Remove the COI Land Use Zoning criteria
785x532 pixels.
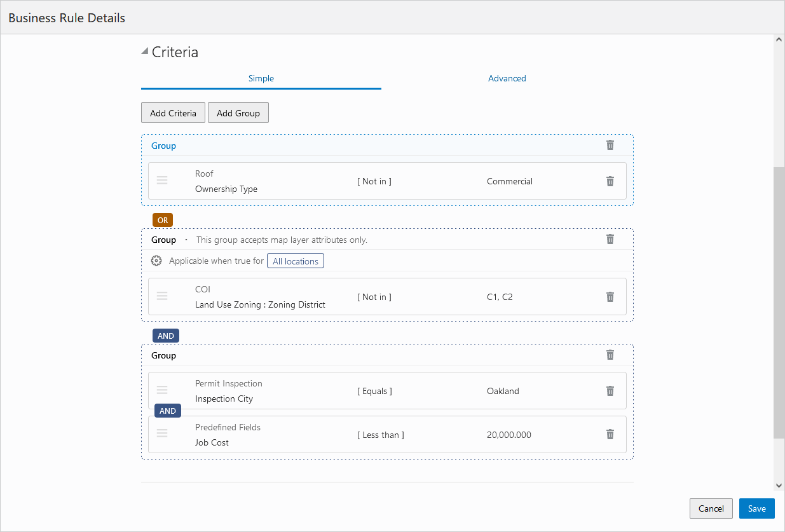(x=610, y=297)
